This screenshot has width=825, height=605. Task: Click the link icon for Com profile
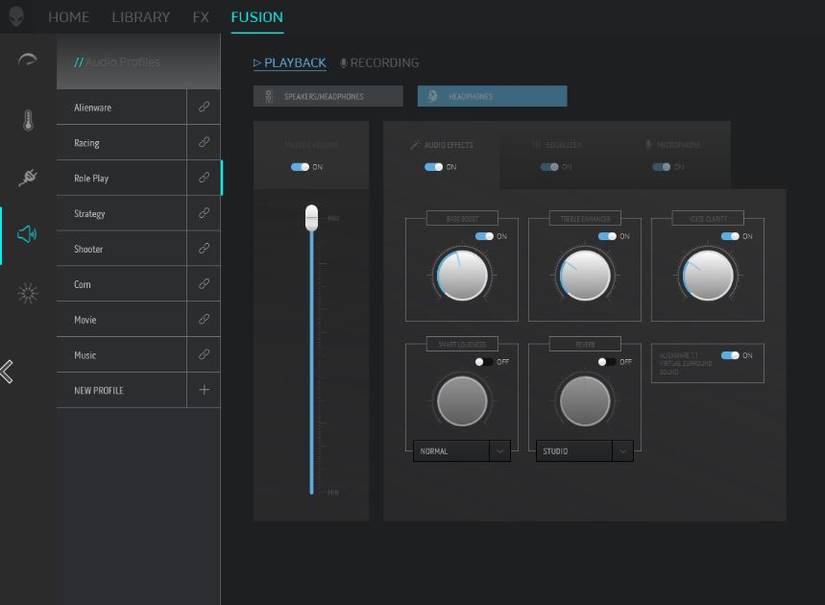(204, 284)
